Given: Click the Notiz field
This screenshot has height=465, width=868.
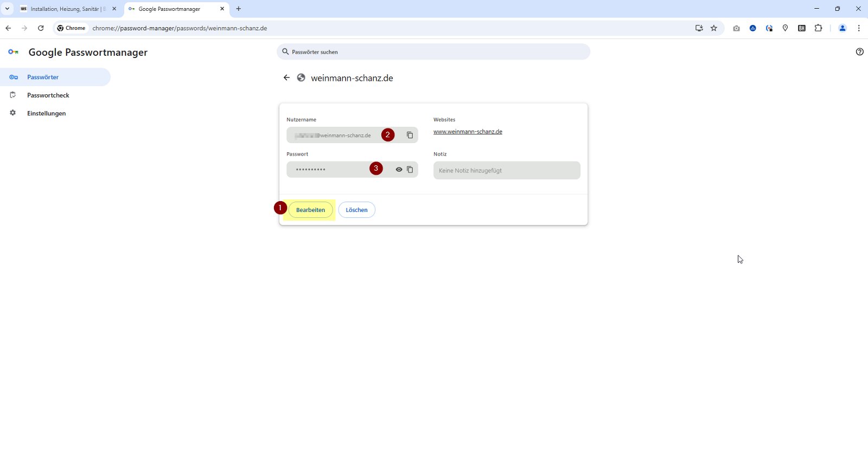Looking at the screenshot, I should pos(507,170).
